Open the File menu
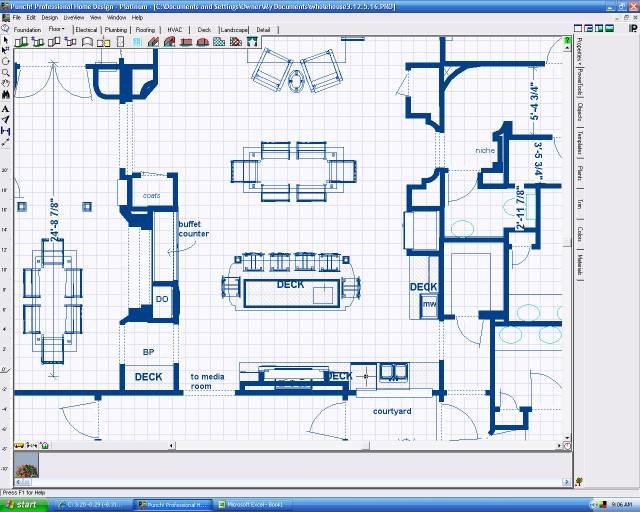Image resolution: width=640 pixels, height=512 pixels. click(x=17, y=18)
